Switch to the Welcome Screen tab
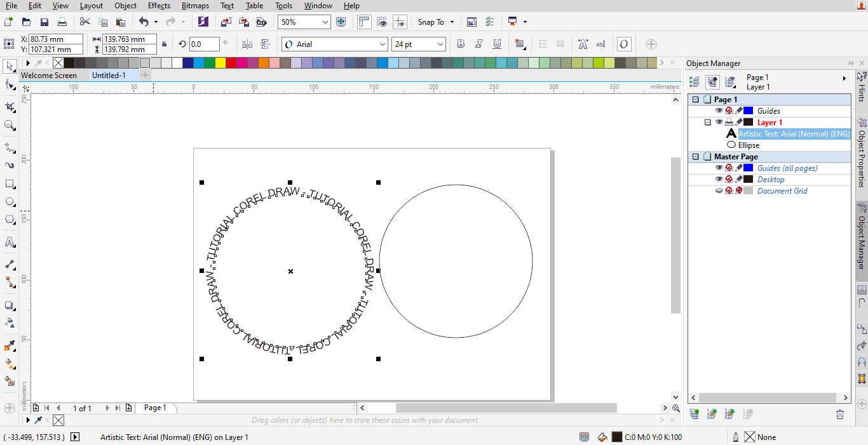The width and height of the screenshot is (868, 445). click(x=49, y=75)
